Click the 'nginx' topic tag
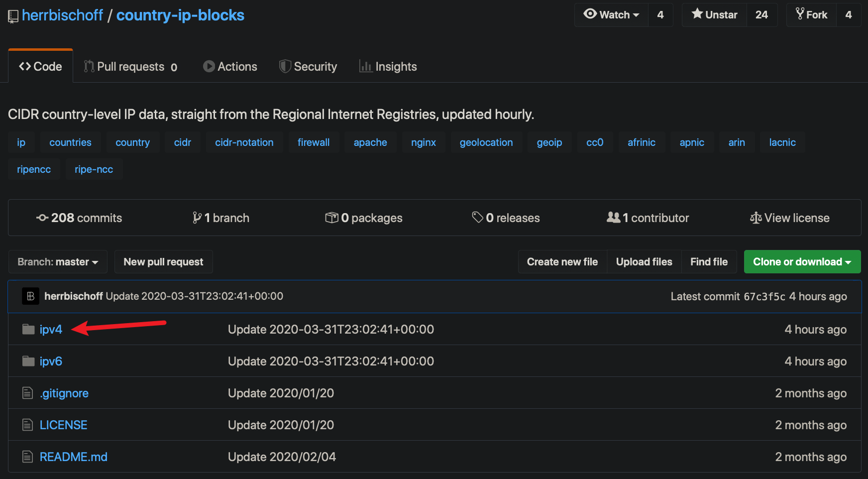 424,142
